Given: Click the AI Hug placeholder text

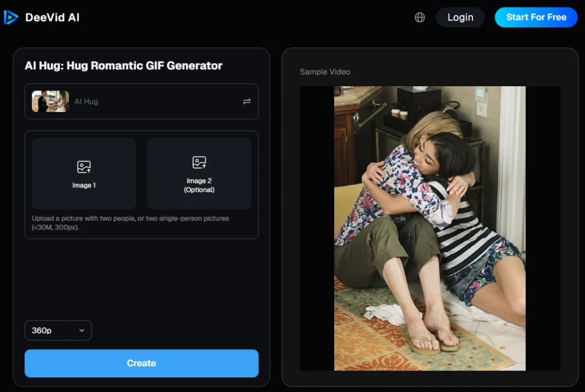Looking at the screenshot, I should (x=86, y=102).
